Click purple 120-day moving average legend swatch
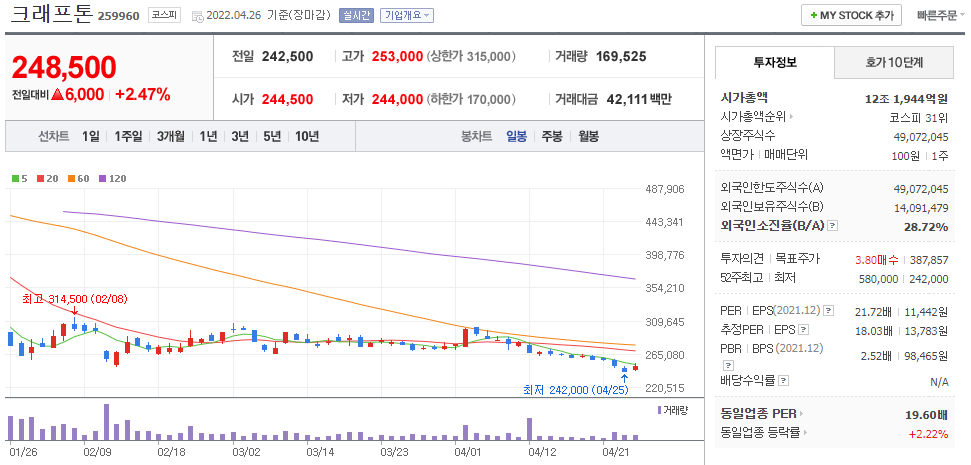The height and width of the screenshot is (465, 971). point(103,179)
